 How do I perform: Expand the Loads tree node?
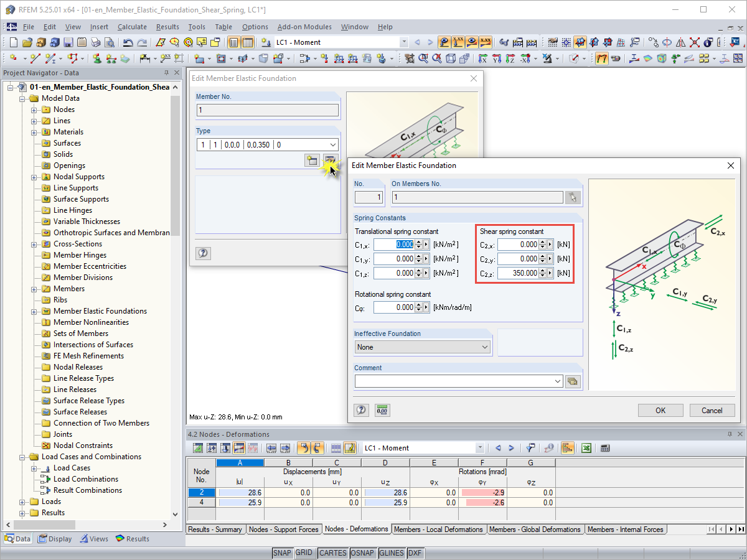click(23, 502)
